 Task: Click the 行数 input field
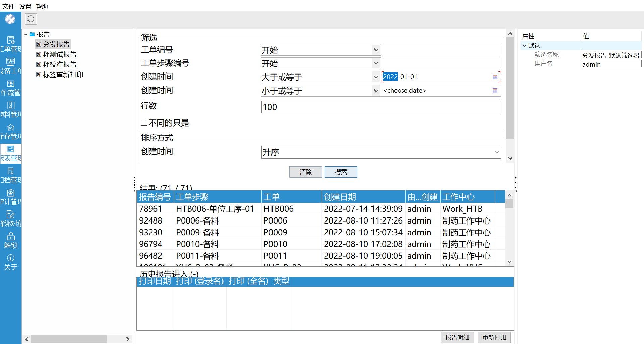tap(381, 107)
